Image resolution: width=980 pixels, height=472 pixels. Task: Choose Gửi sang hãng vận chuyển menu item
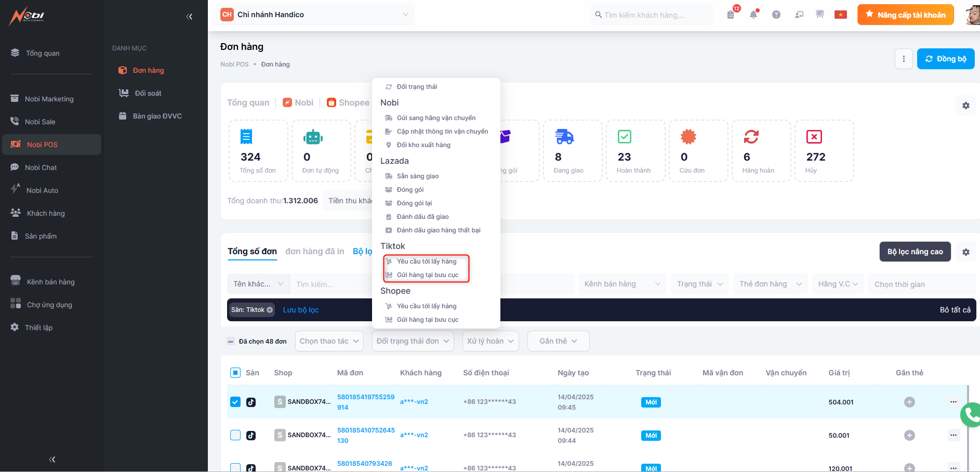pyautogui.click(x=435, y=118)
